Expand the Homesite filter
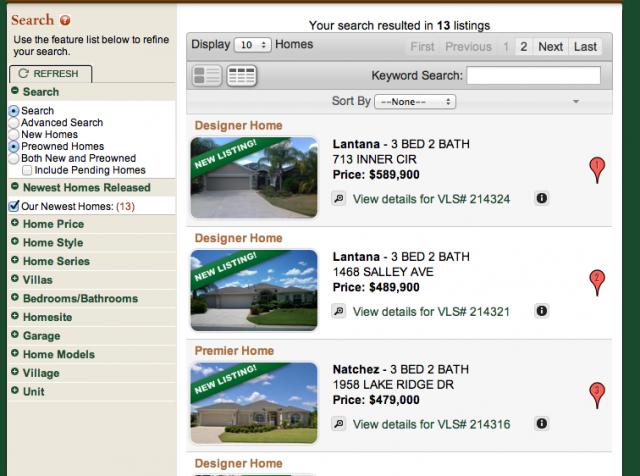 coord(15,316)
